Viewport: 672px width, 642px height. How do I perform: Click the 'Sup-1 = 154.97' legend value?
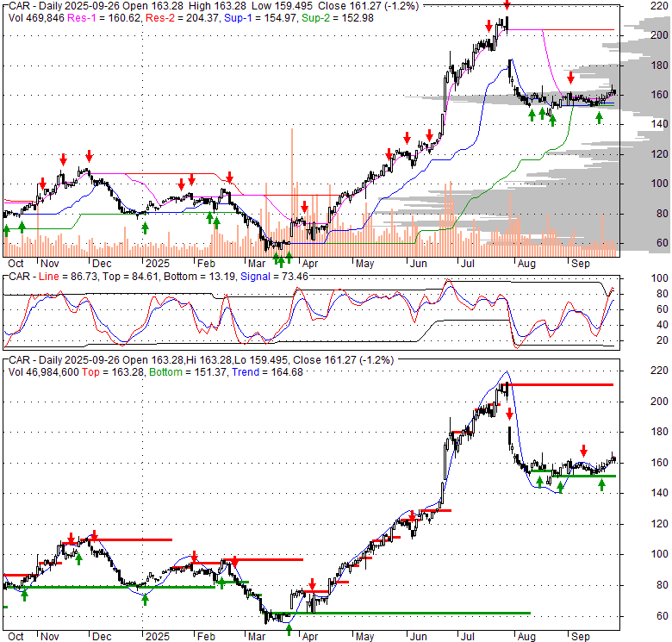261,18
